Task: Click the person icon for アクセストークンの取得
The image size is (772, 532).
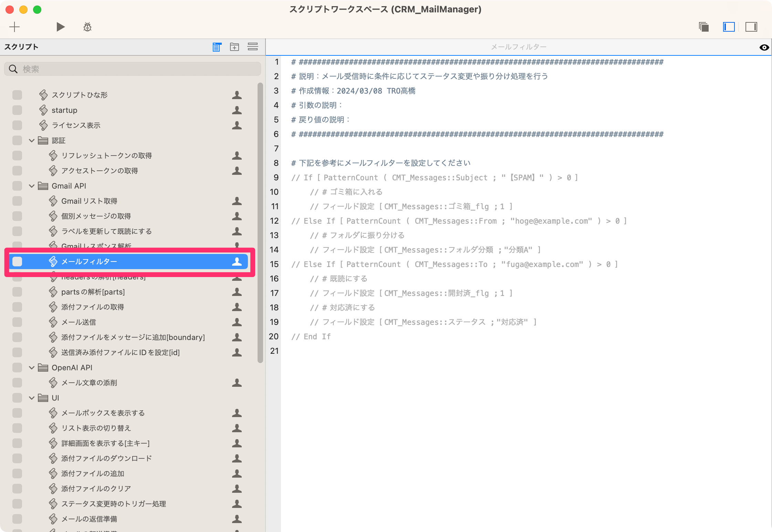Action: pyautogui.click(x=237, y=171)
